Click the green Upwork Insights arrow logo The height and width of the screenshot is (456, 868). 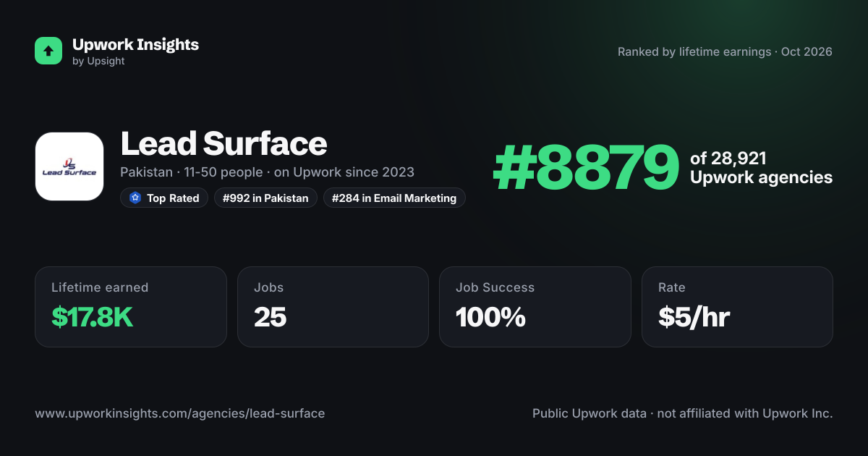[48, 51]
